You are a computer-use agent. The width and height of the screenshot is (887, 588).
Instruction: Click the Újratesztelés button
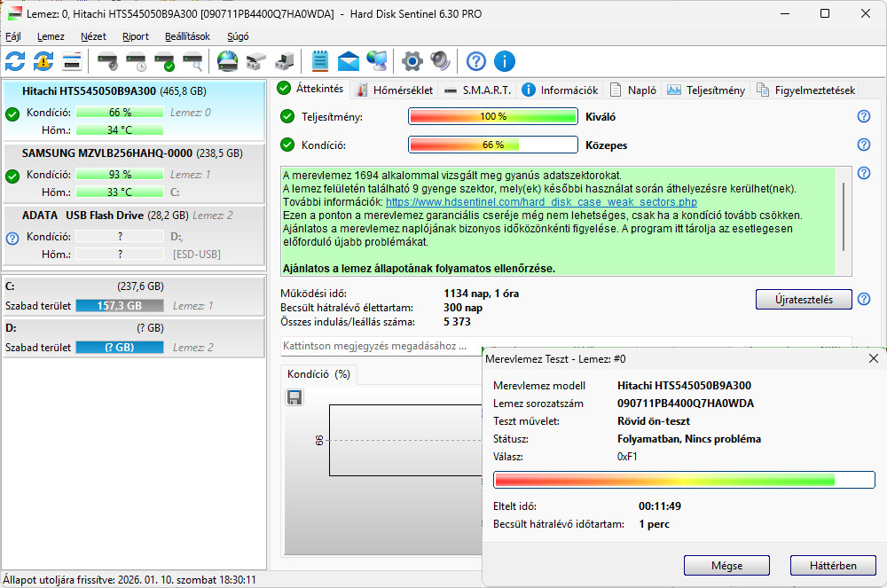pos(804,300)
